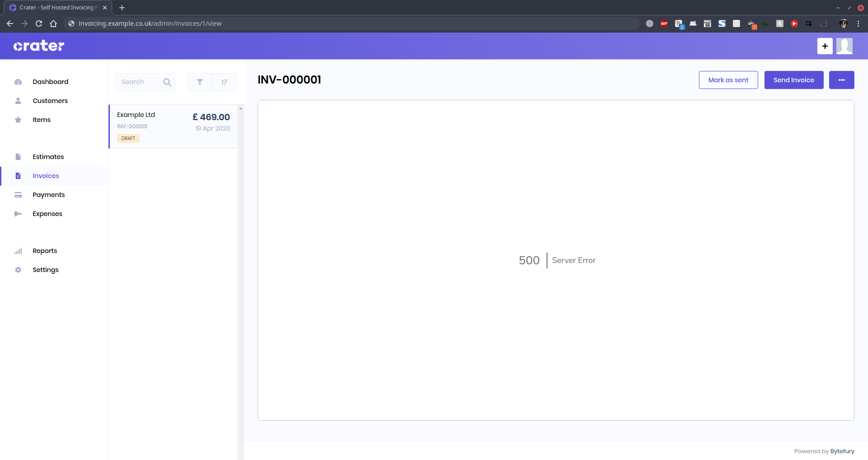The height and width of the screenshot is (460, 868).
Task: Open the Estimates section
Action: [x=48, y=157]
